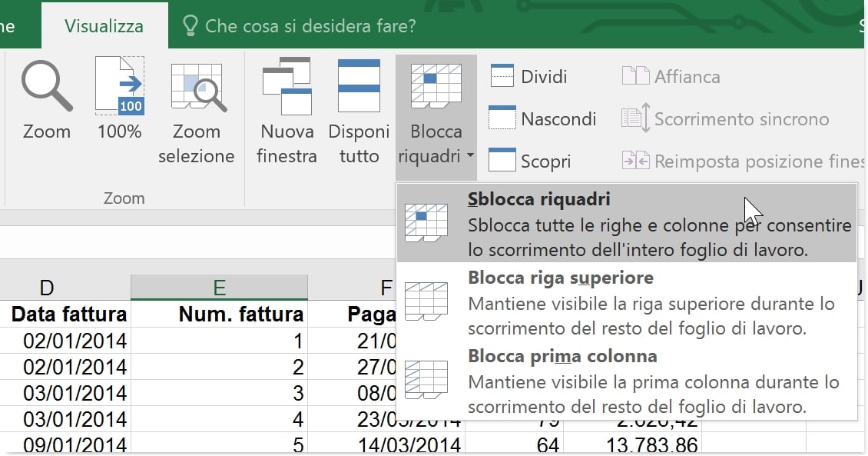Screen dimensions: 868x456
Task: Select date 02/01/2014 for invoice number 1
Action: point(65,340)
